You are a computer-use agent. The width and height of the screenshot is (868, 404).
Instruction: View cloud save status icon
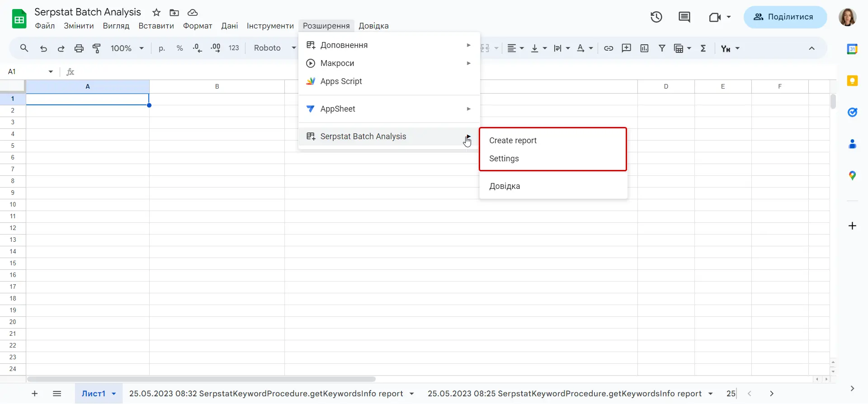(193, 13)
